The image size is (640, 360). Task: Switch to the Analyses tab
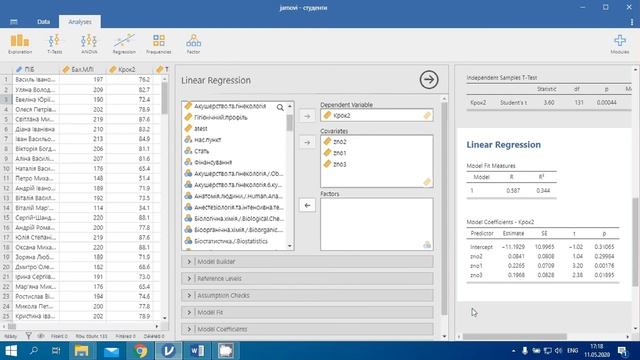[80, 22]
